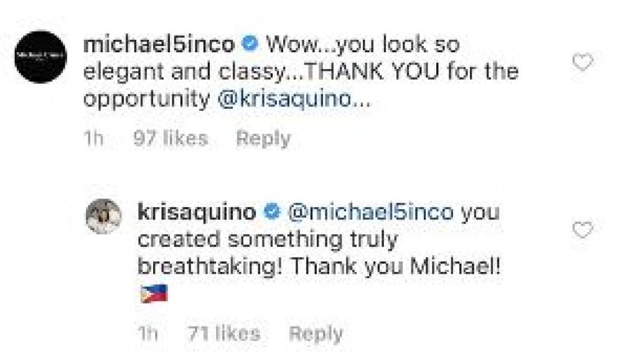Click verified badge beside krisaquino username
Image resolution: width=623 pixels, height=364 pixels.
271,212
